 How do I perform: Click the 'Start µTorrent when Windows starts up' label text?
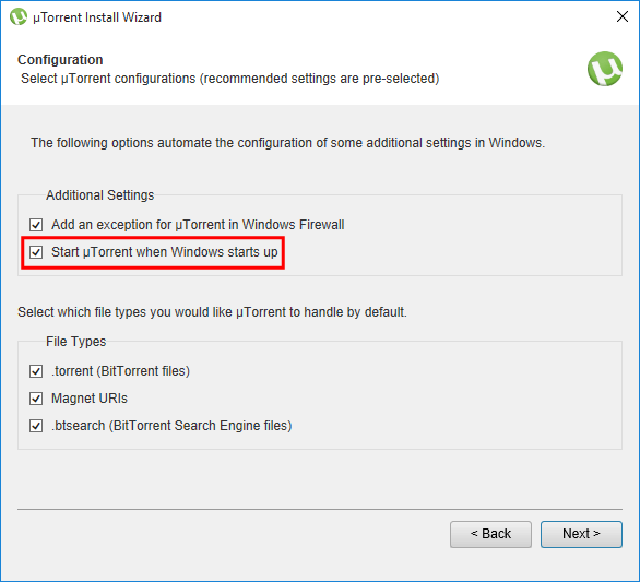pos(164,253)
